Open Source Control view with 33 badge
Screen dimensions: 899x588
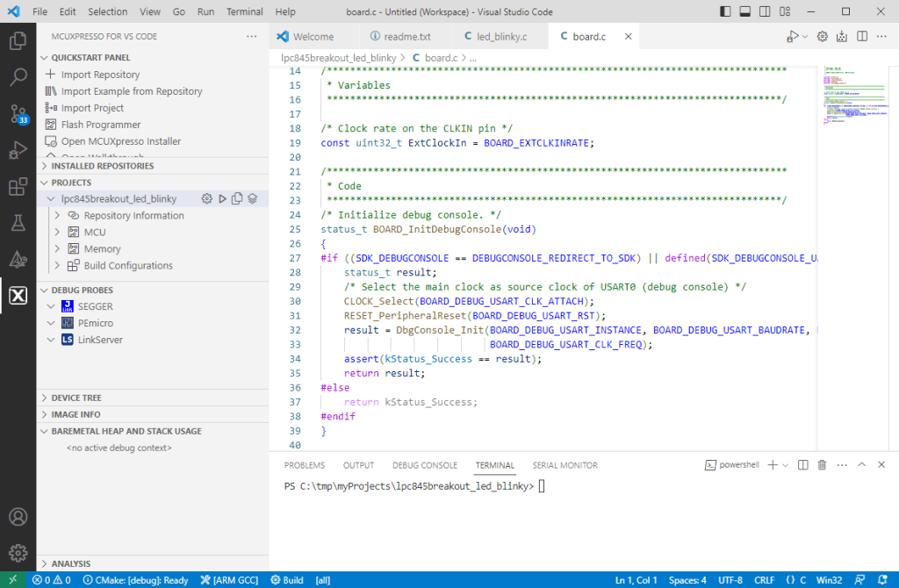[18, 114]
